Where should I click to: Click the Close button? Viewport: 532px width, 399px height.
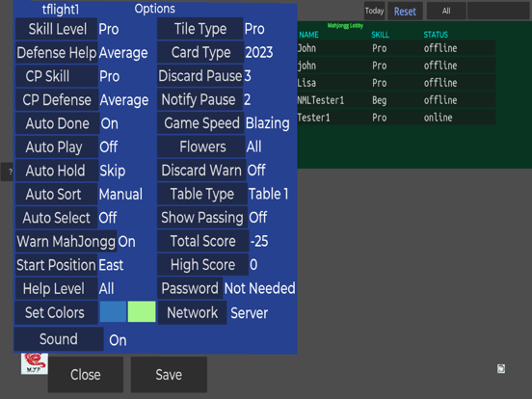coord(86,375)
